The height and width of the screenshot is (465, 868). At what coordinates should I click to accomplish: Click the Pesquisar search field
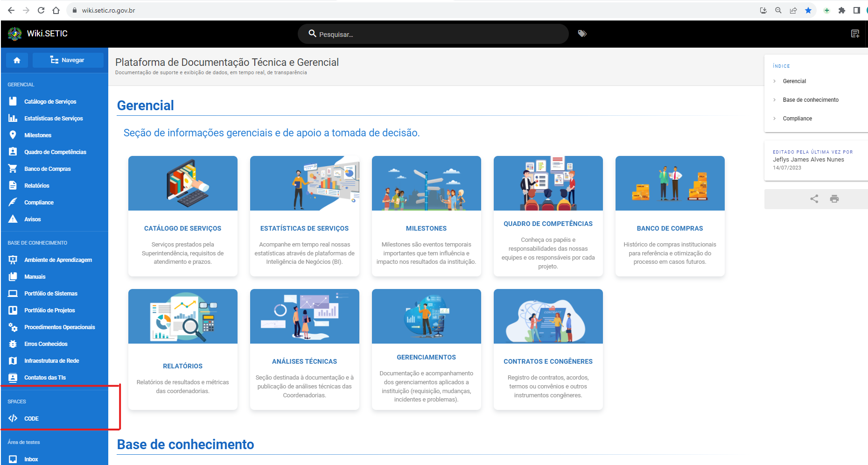pyautogui.click(x=433, y=34)
